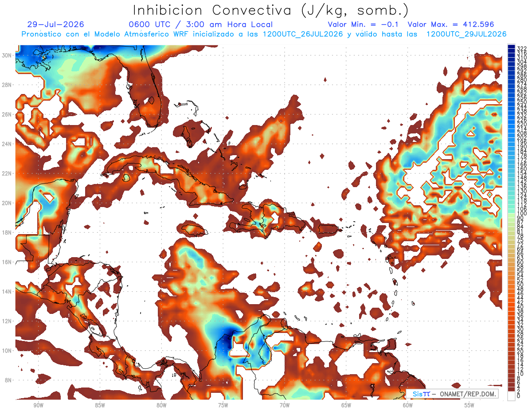Click the '70W' longitude label

point(285,405)
